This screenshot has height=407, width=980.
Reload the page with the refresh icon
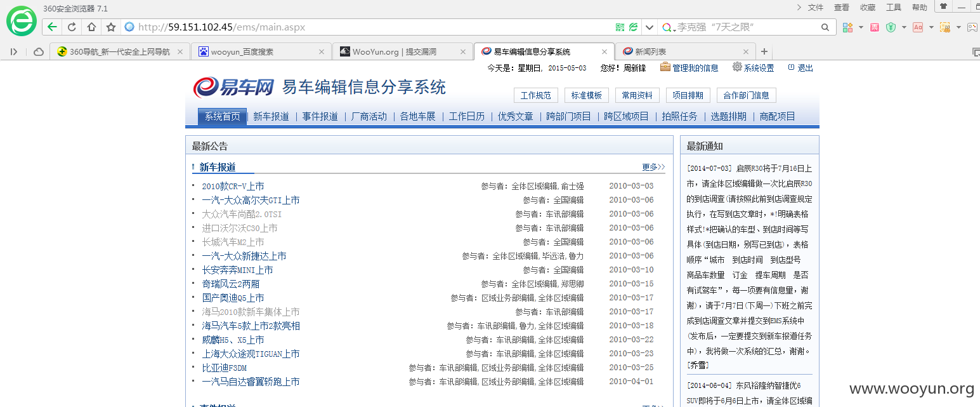click(72, 27)
